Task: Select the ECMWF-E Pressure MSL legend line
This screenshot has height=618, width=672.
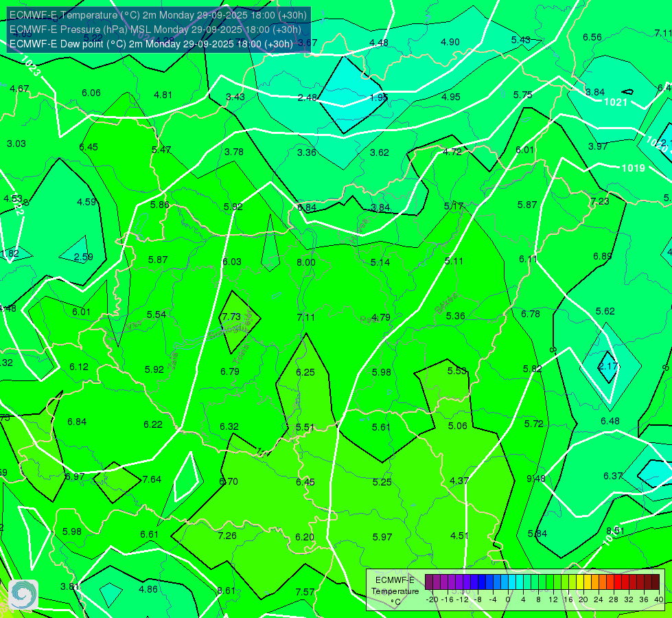Action: point(155,30)
